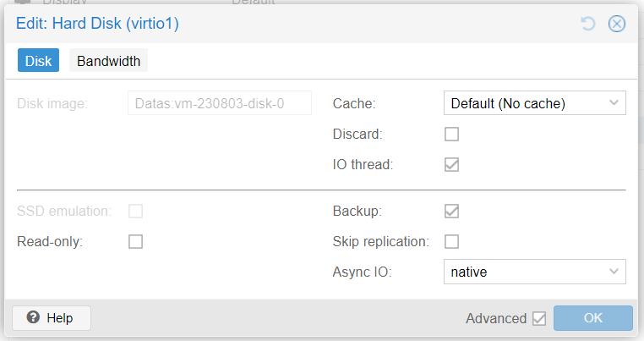Viewport: 644px width, 341px height.
Task: Enable the Discard checkbox
Action: coord(452,134)
